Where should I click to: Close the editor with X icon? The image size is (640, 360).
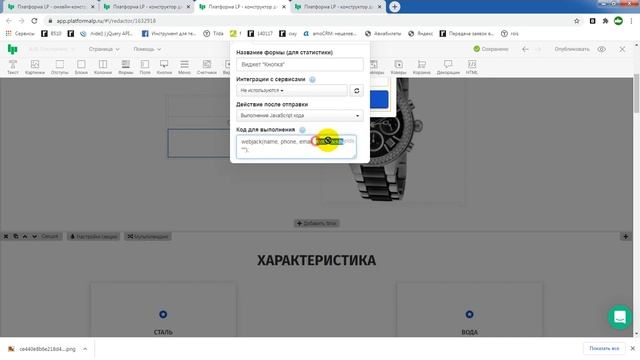coord(622,49)
